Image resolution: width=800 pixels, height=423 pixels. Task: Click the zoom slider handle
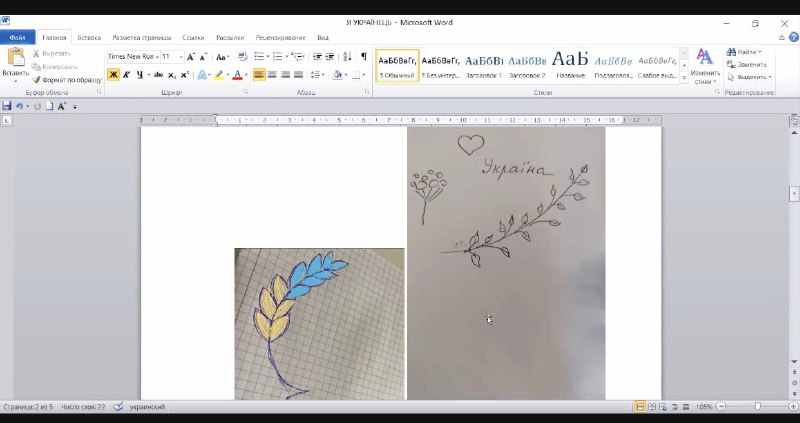758,407
